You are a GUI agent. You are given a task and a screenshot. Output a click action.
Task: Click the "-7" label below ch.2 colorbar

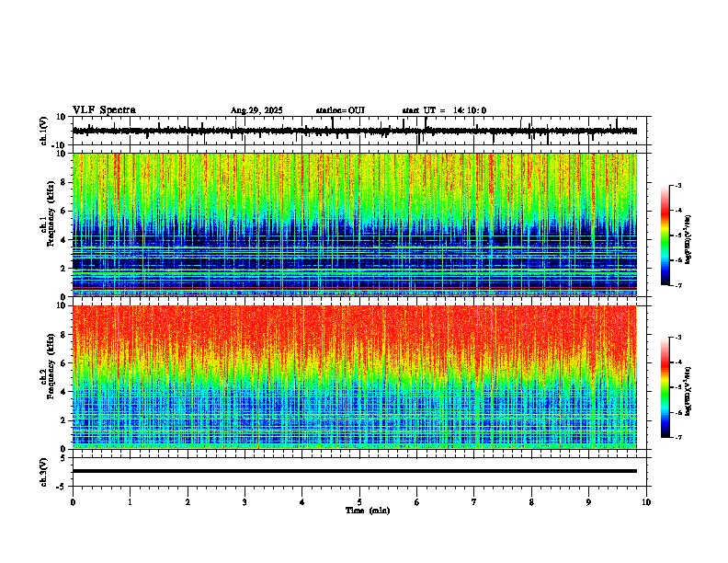677,437
